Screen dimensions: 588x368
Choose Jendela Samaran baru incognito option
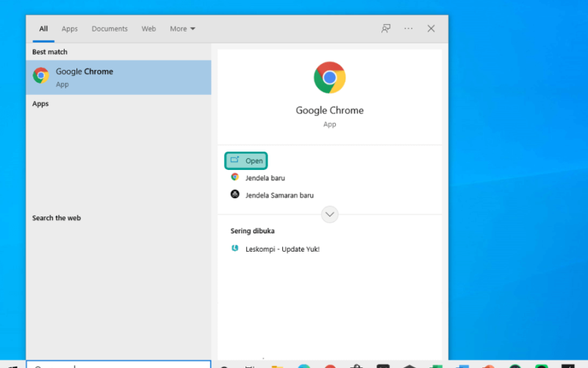(279, 195)
